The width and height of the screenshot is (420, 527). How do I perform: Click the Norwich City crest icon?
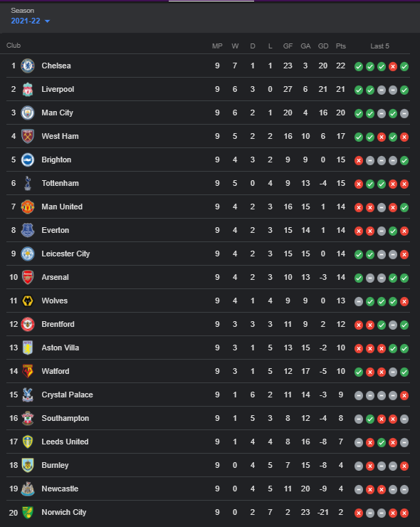pyautogui.click(x=28, y=513)
